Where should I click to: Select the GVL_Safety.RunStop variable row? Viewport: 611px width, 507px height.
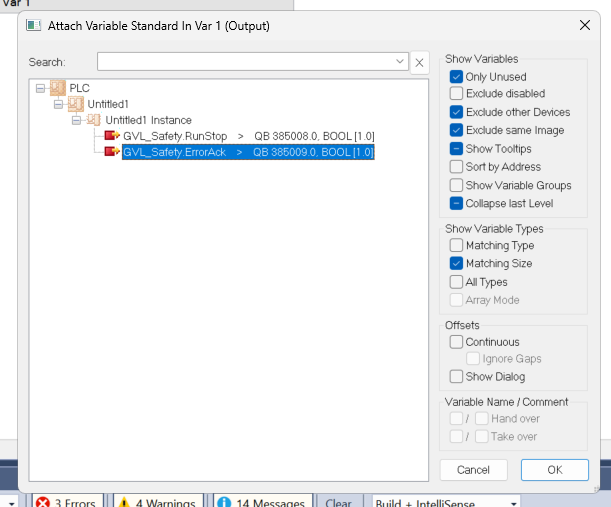[249, 136]
